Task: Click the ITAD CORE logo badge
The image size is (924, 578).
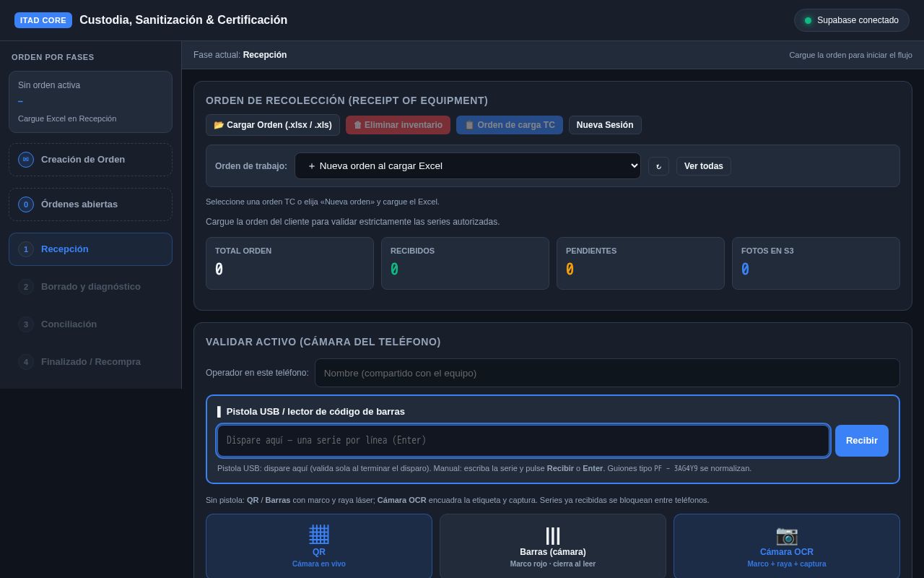Action: (x=43, y=20)
